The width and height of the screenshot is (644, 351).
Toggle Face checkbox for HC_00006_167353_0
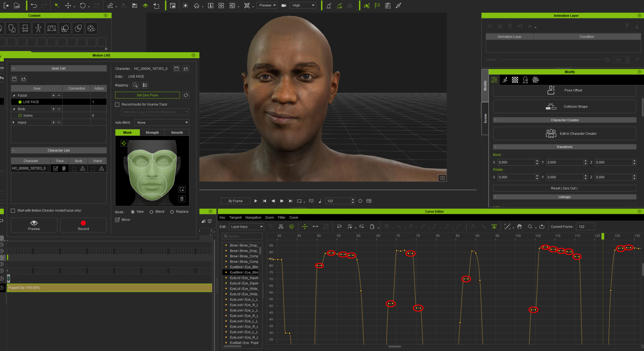(x=55, y=168)
